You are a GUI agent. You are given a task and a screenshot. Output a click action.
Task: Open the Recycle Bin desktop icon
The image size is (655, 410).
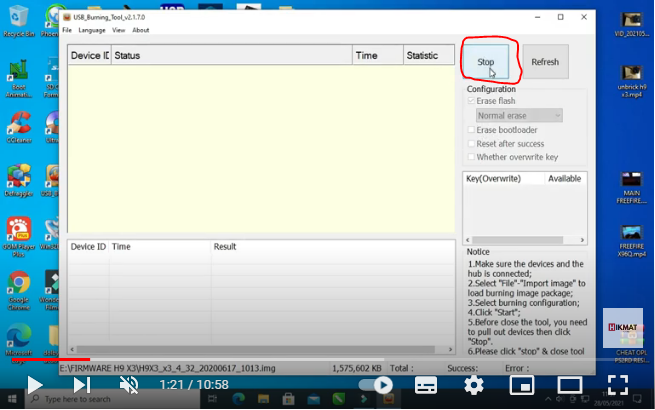(18, 20)
